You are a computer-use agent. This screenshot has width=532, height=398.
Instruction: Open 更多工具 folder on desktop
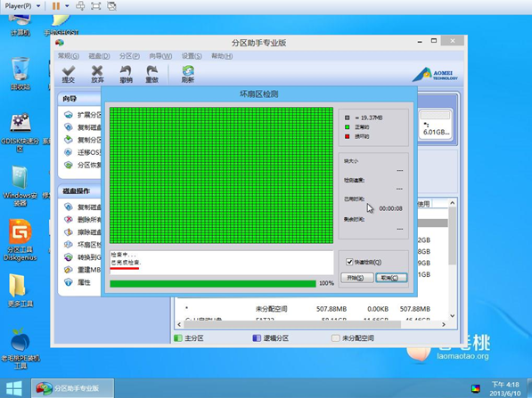point(20,290)
